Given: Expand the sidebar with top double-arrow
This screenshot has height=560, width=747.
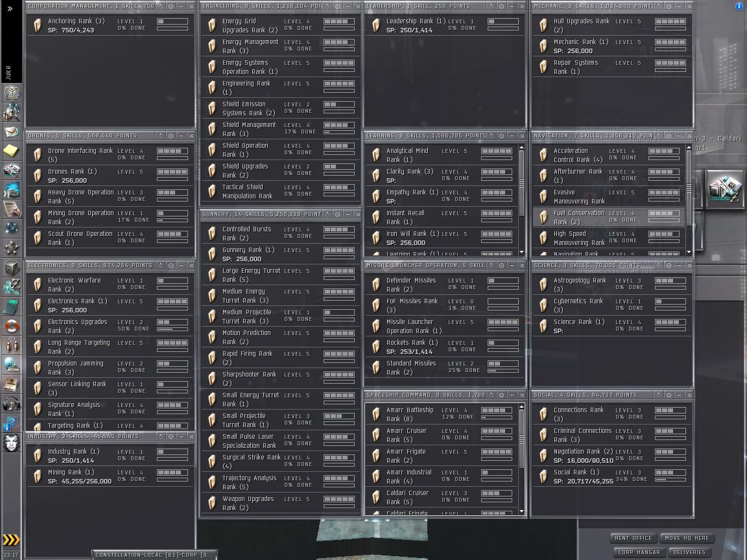Looking at the screenshot, I should pyautogui.click(x=10, y=8).
